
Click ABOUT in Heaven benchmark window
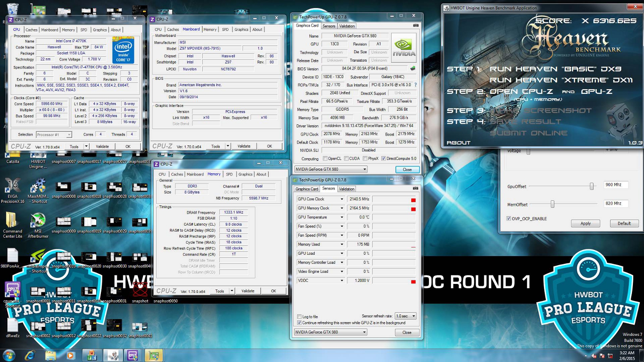pos(458,142)
